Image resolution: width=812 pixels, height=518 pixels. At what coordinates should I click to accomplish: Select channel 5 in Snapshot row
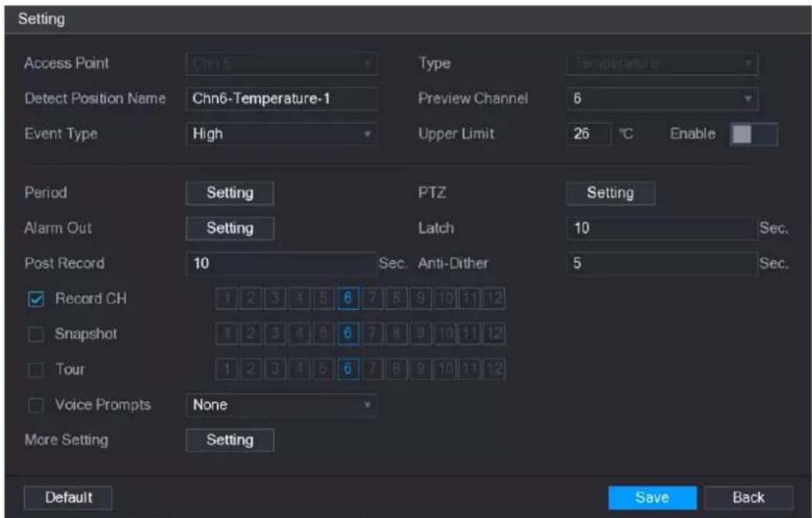(x=323, y=333)
